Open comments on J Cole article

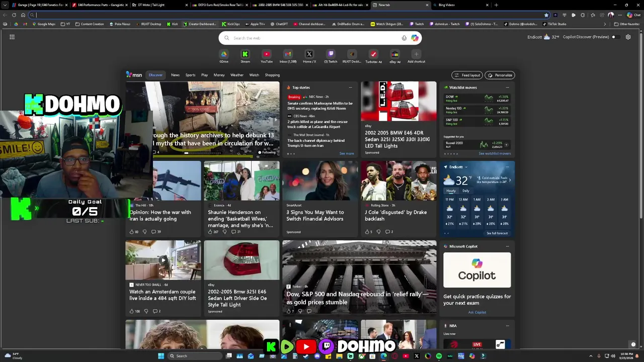389,232
